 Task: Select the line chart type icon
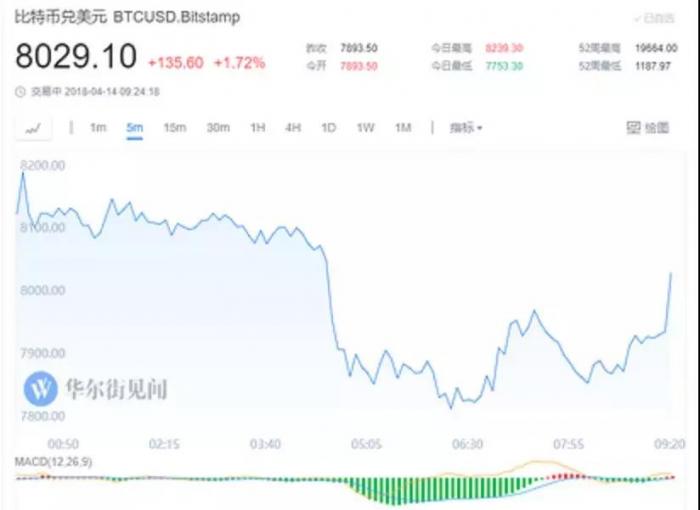(x=32, y=128)
